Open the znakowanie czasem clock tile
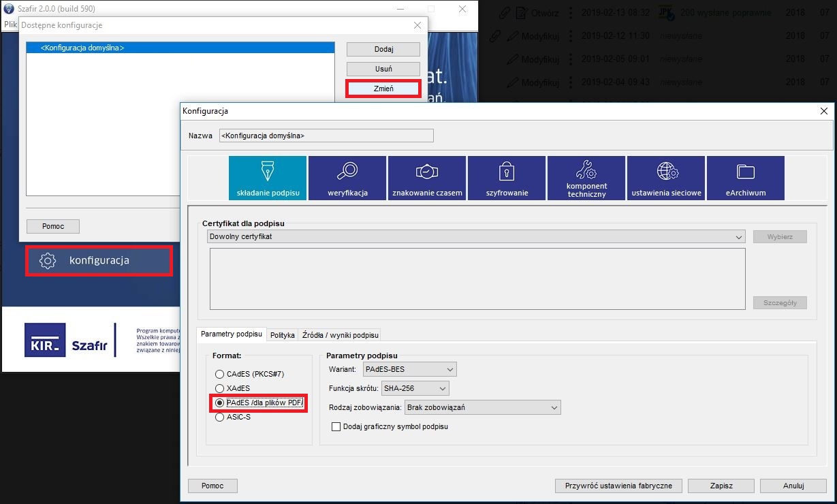 427,178
